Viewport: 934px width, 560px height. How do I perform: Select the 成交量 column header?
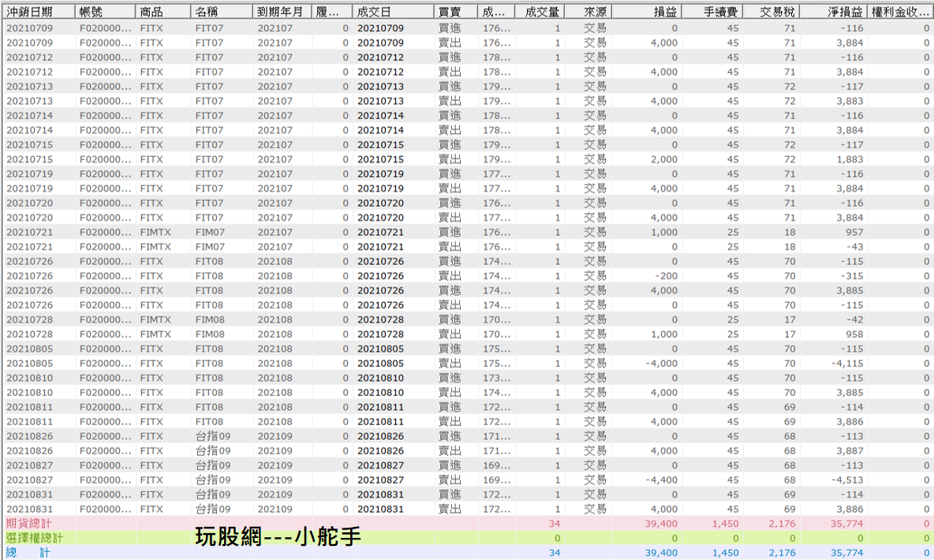540,11
